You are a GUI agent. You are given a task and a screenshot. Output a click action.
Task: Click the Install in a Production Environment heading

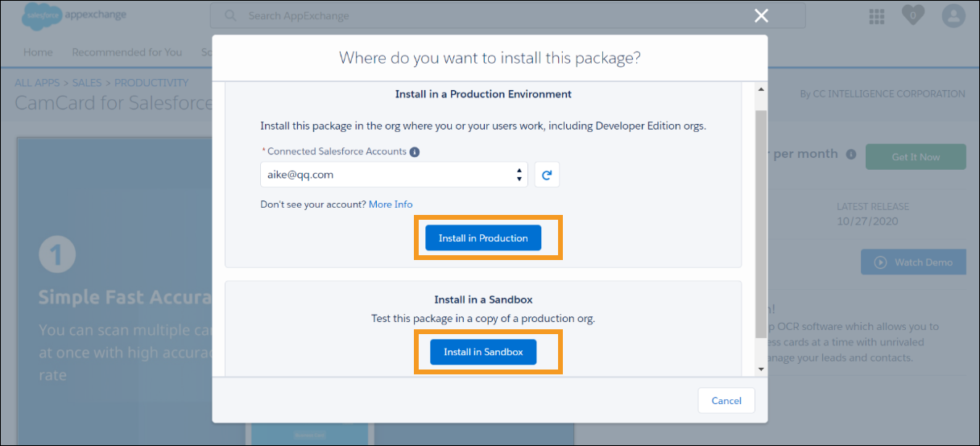click(483, 94)
